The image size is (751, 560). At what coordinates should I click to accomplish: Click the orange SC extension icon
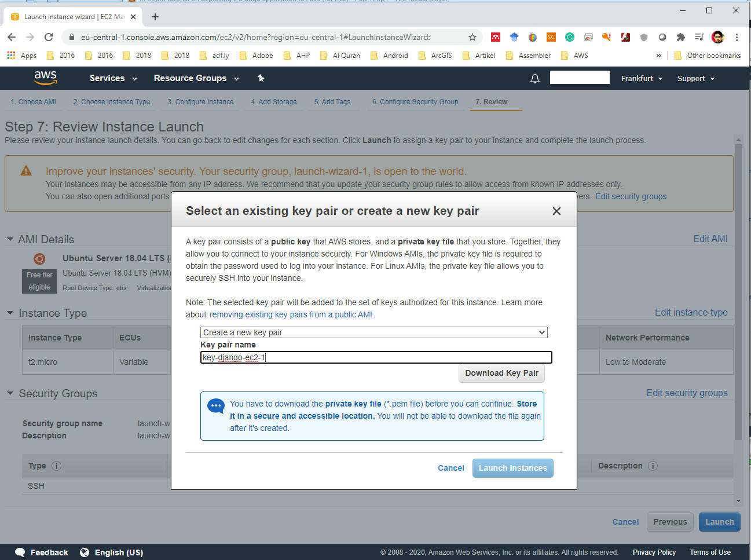coord(551,37)
